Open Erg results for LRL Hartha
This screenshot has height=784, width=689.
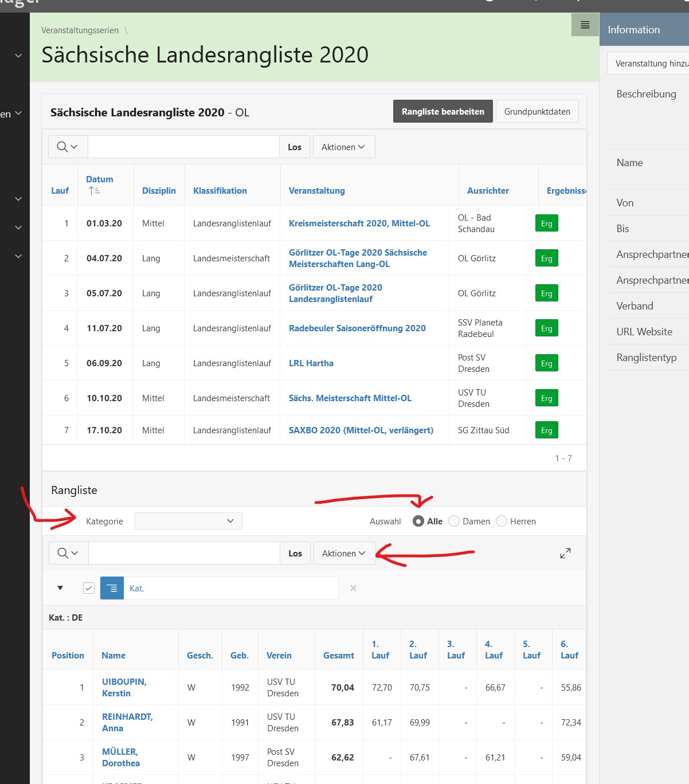tap(546, 363)
